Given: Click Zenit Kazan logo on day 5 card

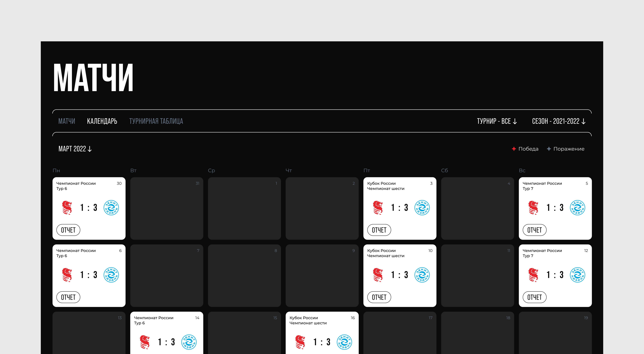Looking at the screenshot, I should pyautogui.click(x=578, y=208).
